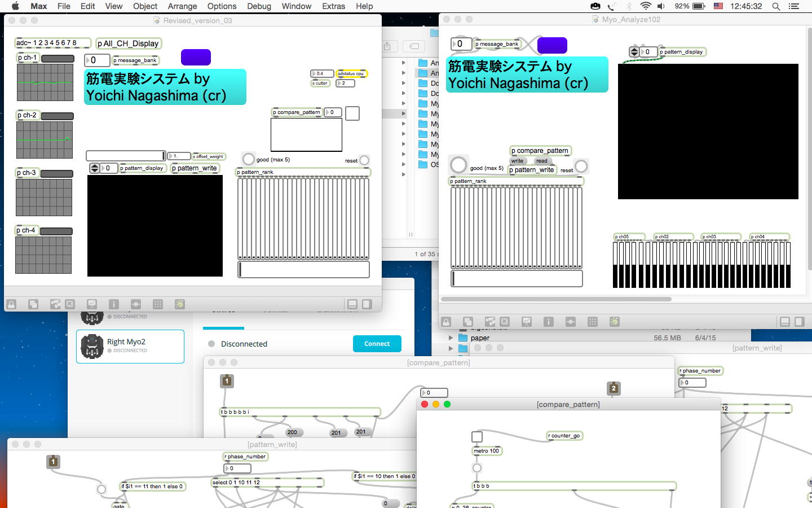Click the lock icon in Myo_Analyze102 toolbar

[446, 322]
